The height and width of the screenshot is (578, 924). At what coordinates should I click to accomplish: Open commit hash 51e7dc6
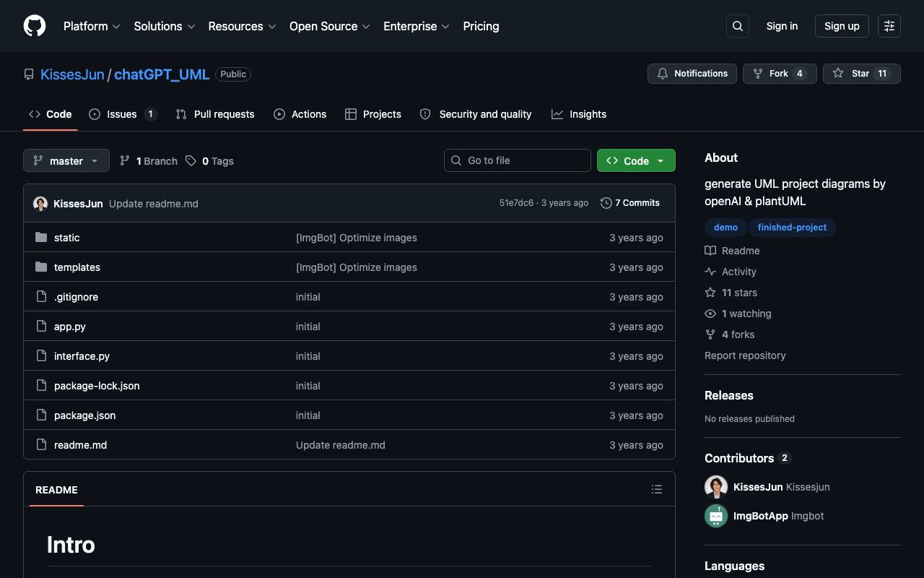tap(516, 203)
